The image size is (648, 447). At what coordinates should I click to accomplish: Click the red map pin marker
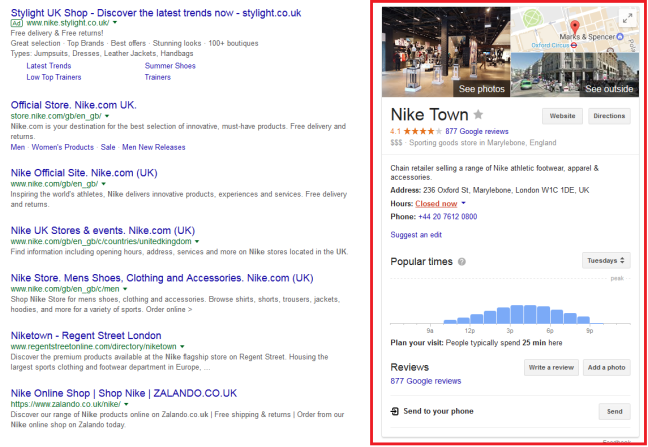574,27
